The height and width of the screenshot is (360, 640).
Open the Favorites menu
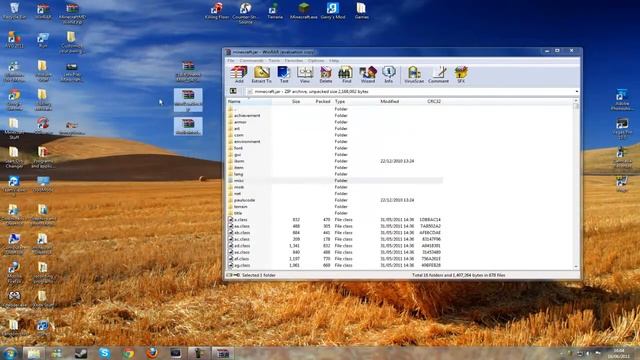coord(294,60)
